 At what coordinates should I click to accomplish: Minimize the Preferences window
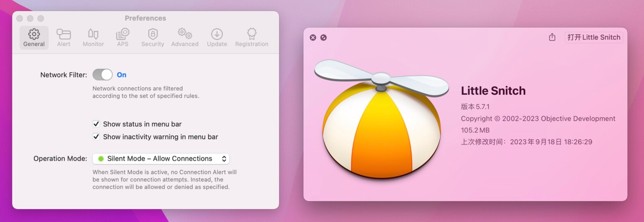point(30,18)
